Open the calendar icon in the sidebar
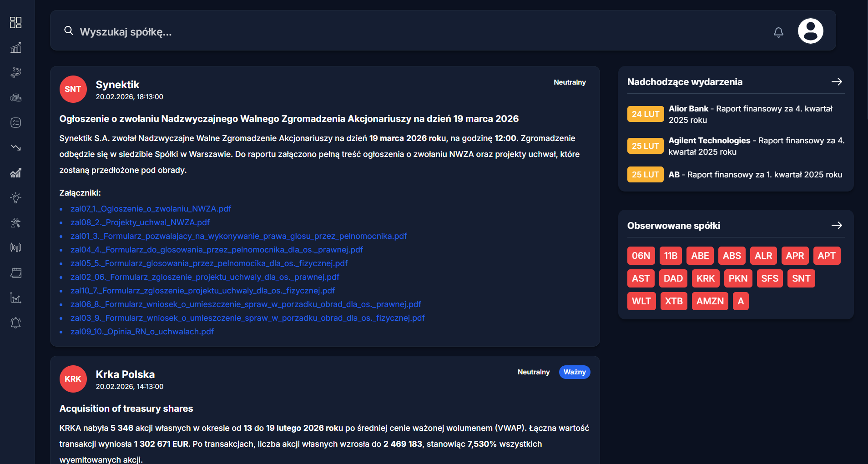Viewport: 868px width, 464px height. click(15, 272)
